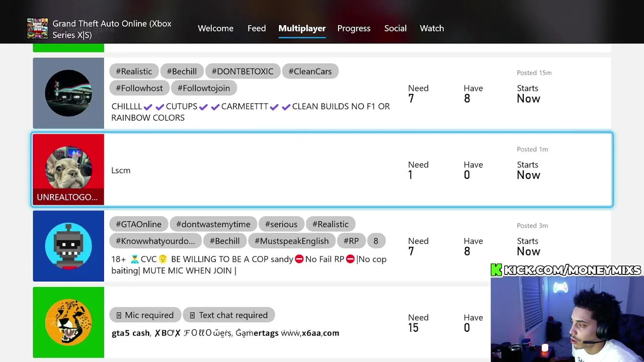Click 'Posted 3m' timestamp
Screen dimensions: 644x362
[532, 226]
